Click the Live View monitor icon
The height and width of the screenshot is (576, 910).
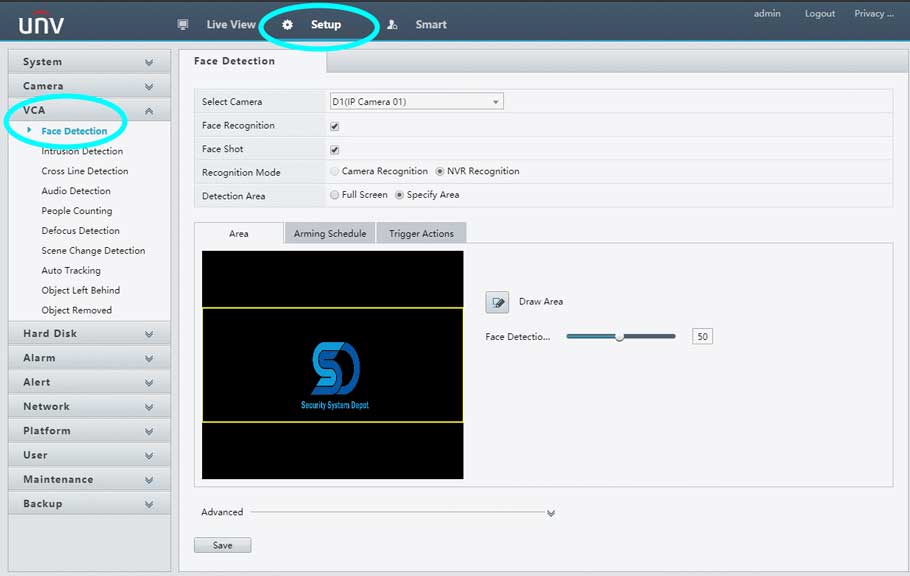click(x=182, y=25)
